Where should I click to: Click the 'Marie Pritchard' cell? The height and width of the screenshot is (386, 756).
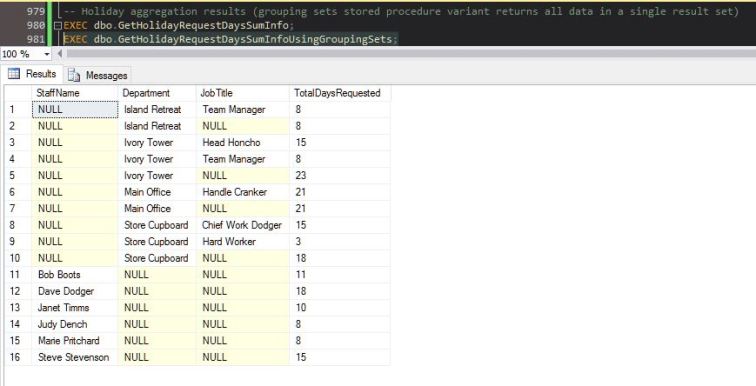75,341
